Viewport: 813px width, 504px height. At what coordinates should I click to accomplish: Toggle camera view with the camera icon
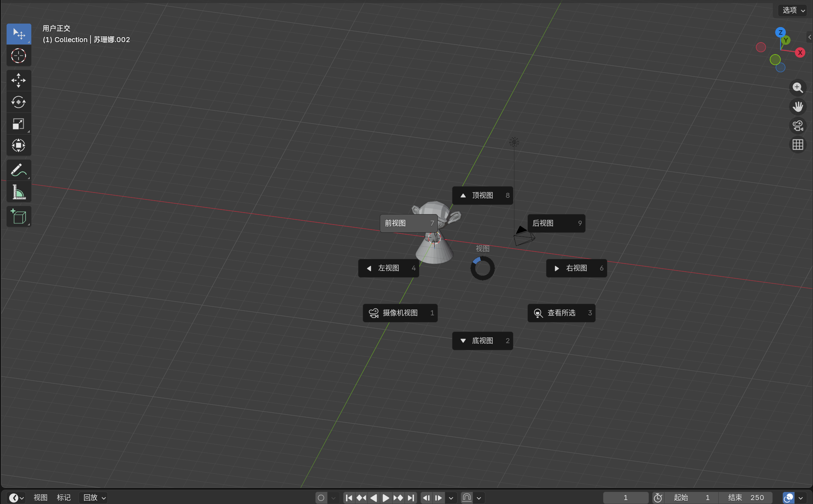[x=798, y=126]
